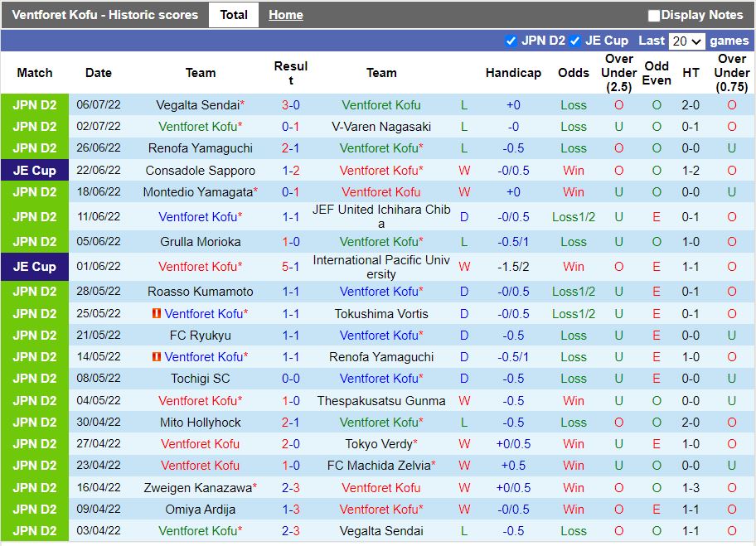Click the JE Cup badge on the Consadole Sapporo row
This screenshot has height=546, width=756.
coord(34,170)
